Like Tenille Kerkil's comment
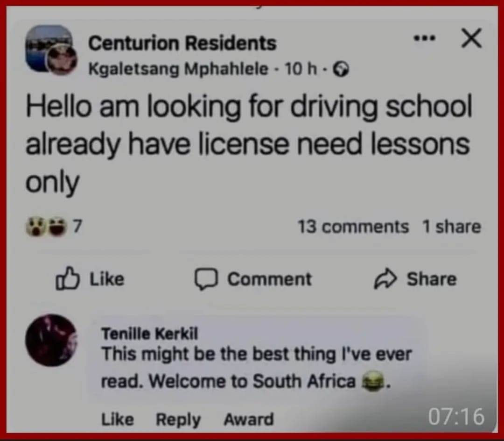Viewport: 504px width, 441px height. [118, 419]
